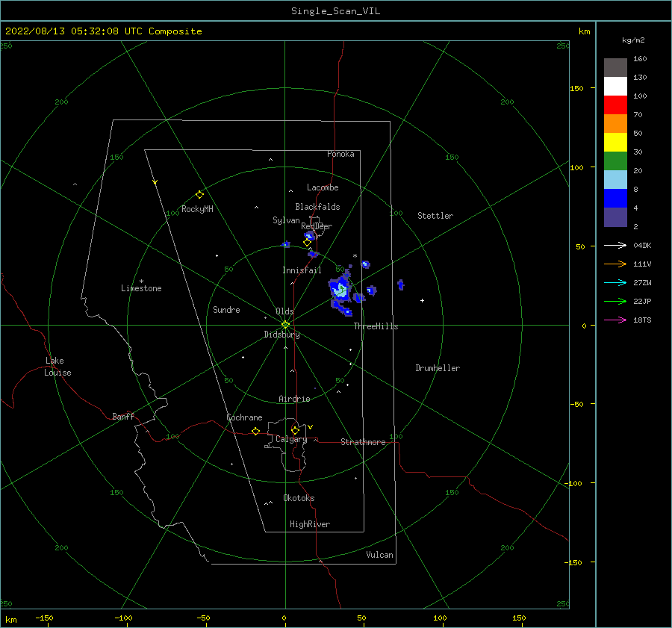Click the yellow radar site marker at Olds

tap(285, 325)
